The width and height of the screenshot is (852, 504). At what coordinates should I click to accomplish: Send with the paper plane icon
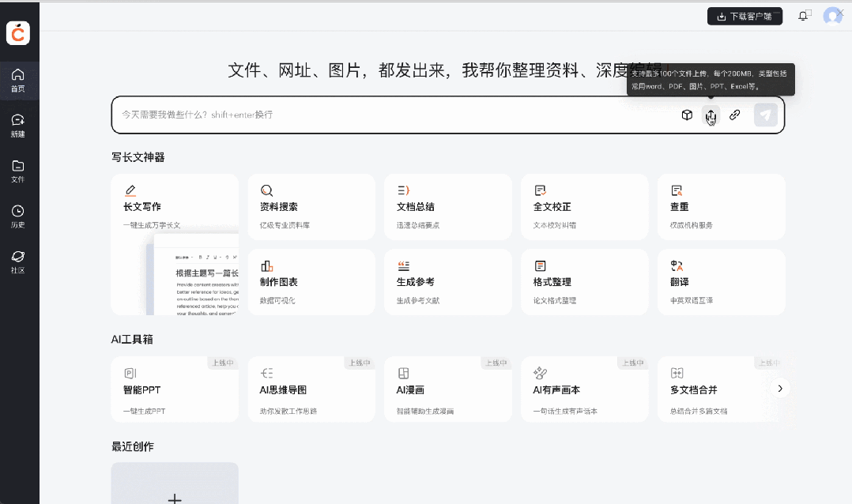763,115
